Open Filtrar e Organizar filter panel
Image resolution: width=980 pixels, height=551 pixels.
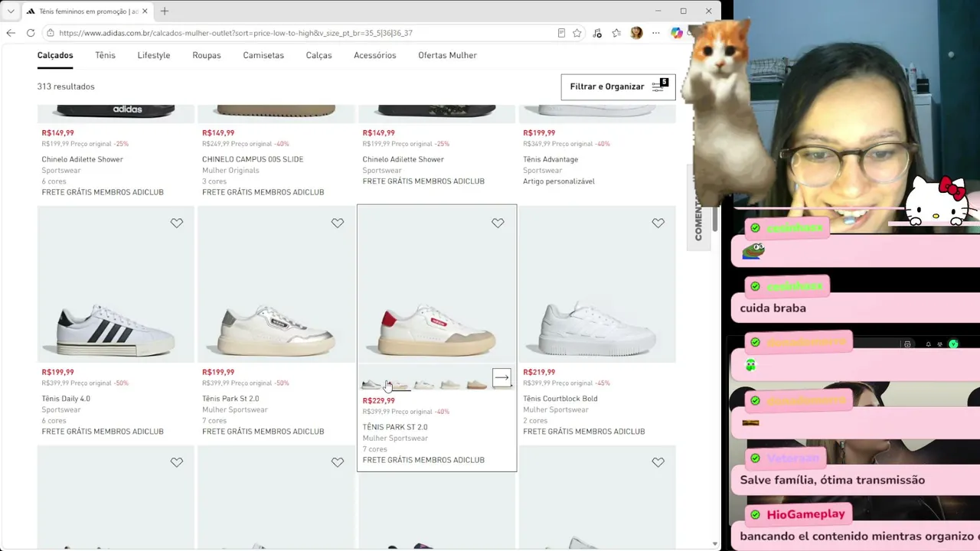(x=618, y=86)
